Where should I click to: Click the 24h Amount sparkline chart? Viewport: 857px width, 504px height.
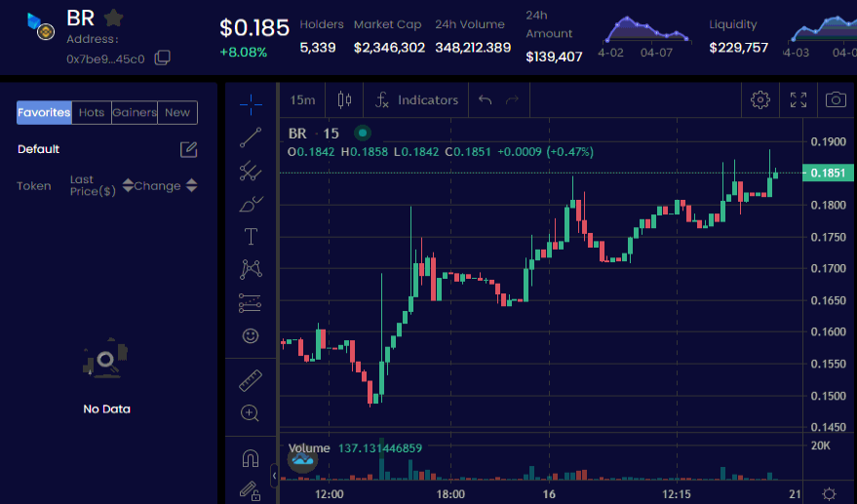pos(646,30)
